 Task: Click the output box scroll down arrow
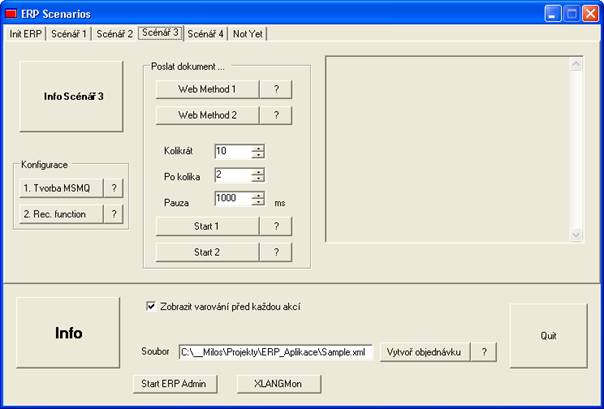point(576,235)
